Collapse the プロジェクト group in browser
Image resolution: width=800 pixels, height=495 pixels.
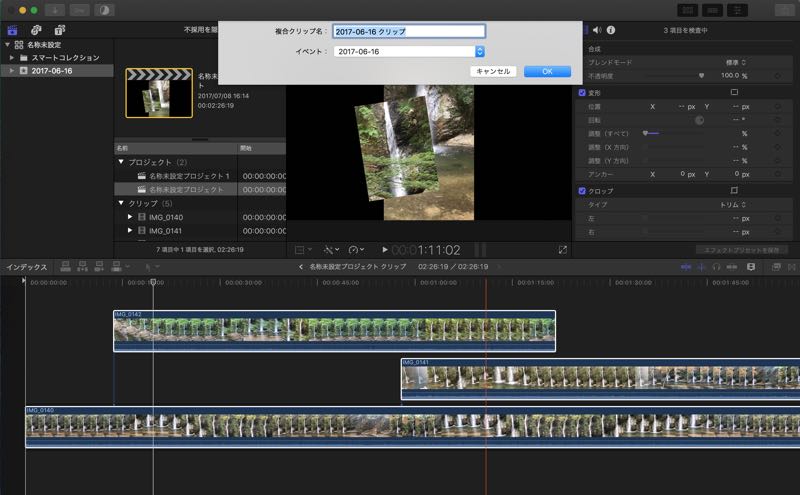click(122, 162)
